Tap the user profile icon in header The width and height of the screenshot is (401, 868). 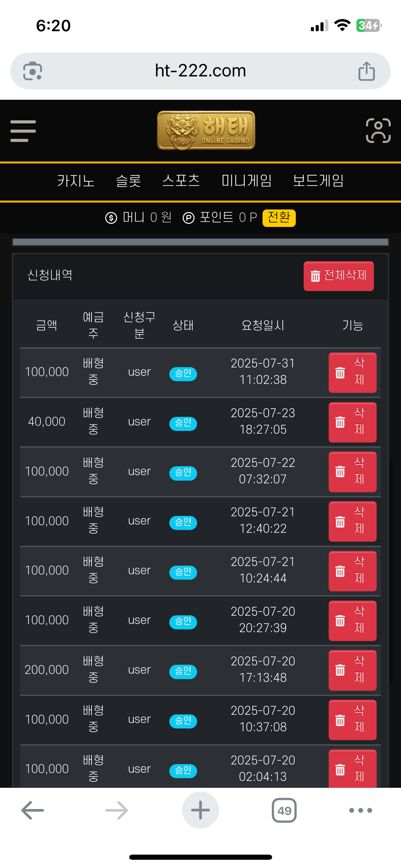pos(378,131)
